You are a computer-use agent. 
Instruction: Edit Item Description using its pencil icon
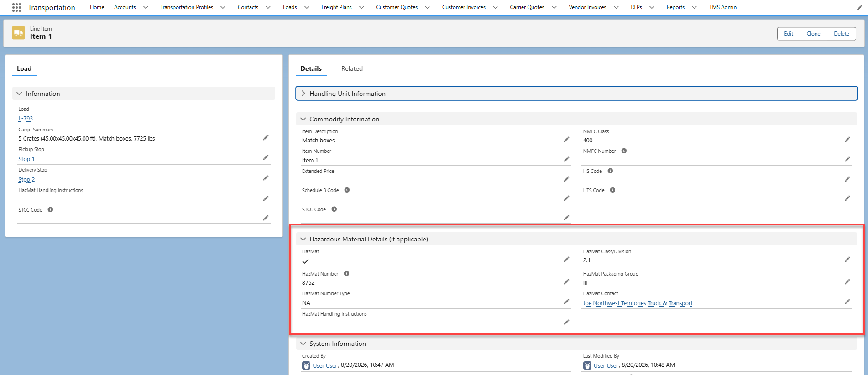pyautogui.click(x=566, y=140)
